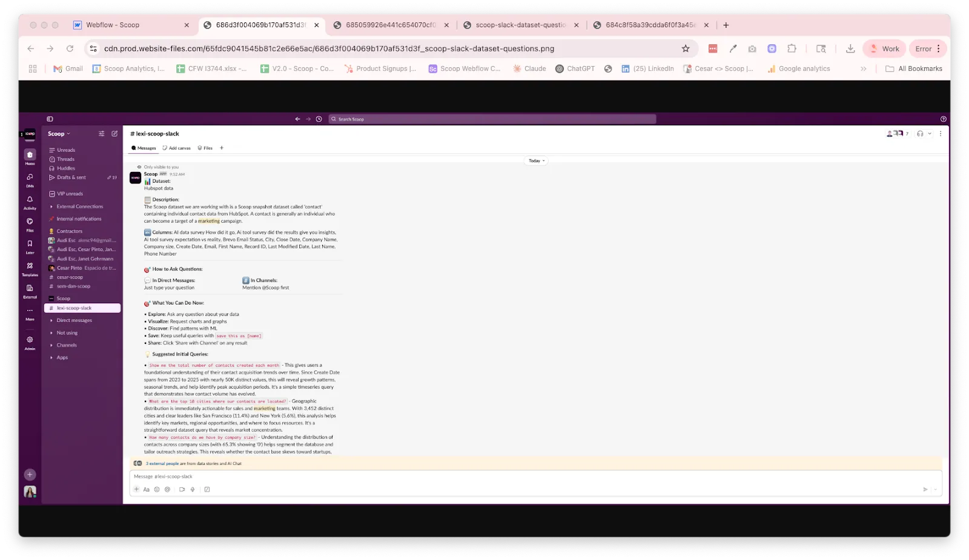Image resolution: width=969 pixels, height=560 pixels.
Task: Expand the Direct messages section
Action: point(73,320)
